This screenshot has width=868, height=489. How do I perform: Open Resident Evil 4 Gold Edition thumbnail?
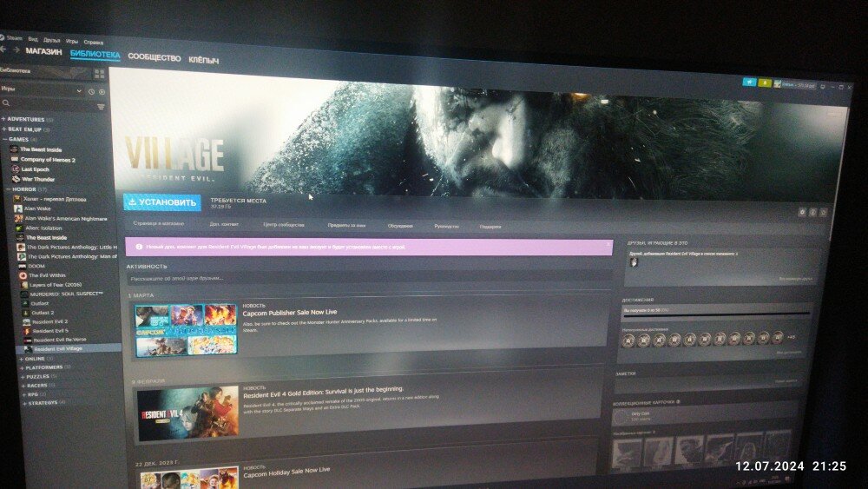click(x=187, y=413)
